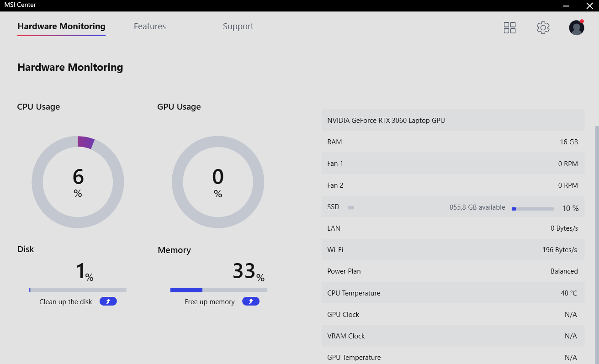Click the Free up memory label
Image resolution: width=599 pixels, height=364 pixels.
pos(210,302)
